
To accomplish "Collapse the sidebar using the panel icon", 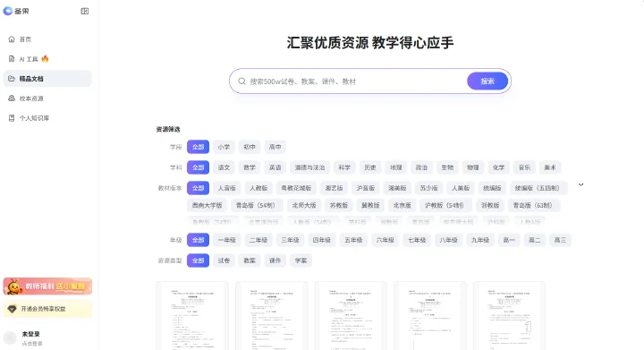I will [x=85, y=11].
